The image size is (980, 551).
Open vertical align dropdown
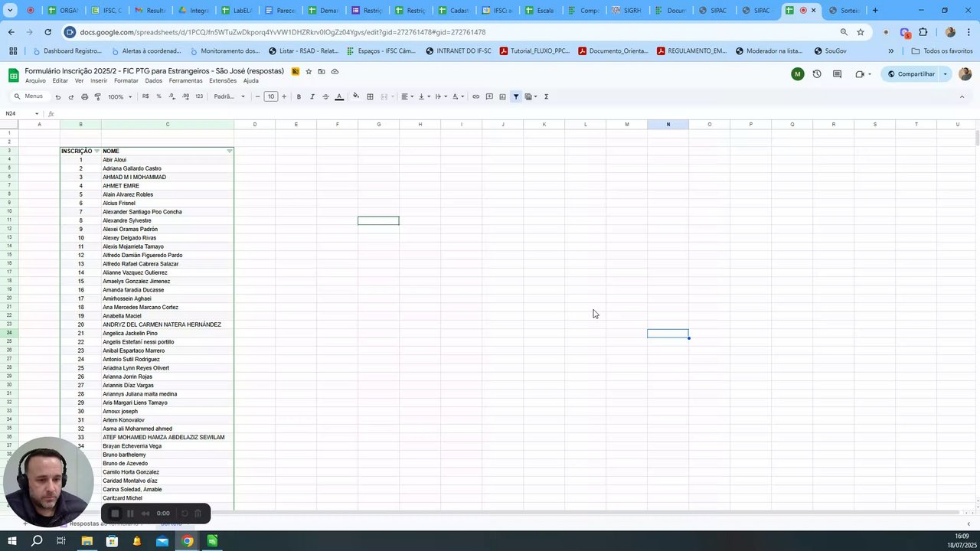coord(423,96)
